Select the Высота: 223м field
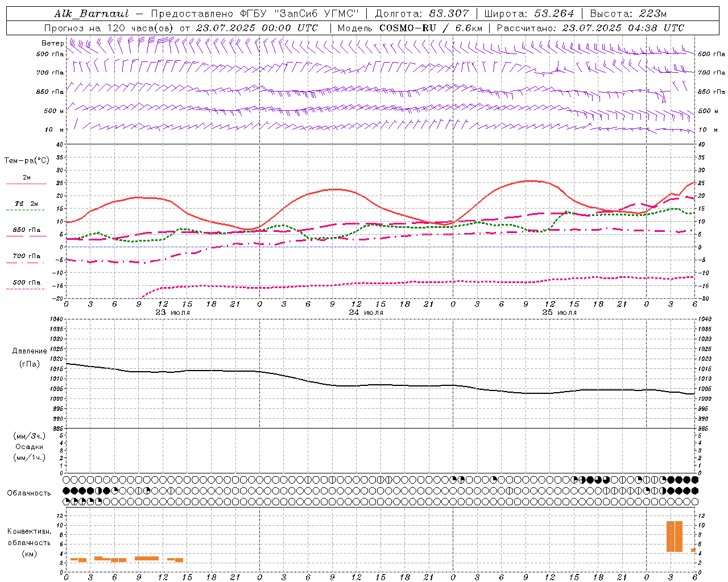728x582 pixels. point(628,14)
